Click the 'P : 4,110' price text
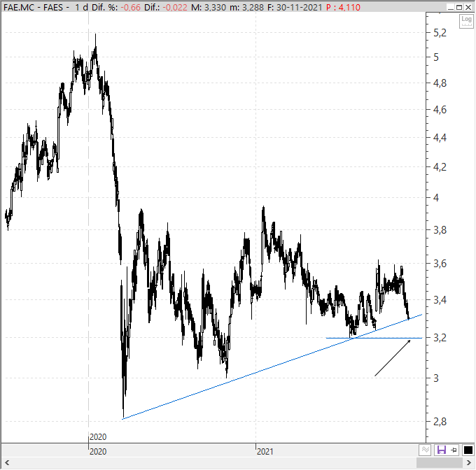 pos(343,7)
